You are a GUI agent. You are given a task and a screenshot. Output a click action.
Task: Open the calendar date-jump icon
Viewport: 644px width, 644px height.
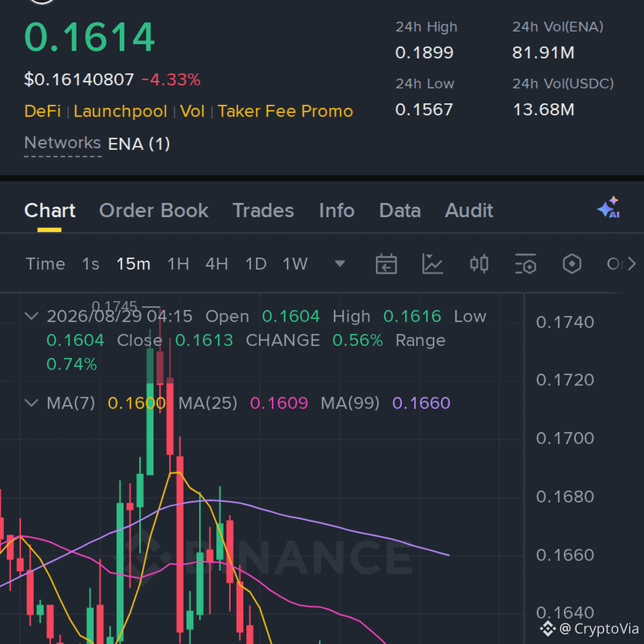point(386,264)
